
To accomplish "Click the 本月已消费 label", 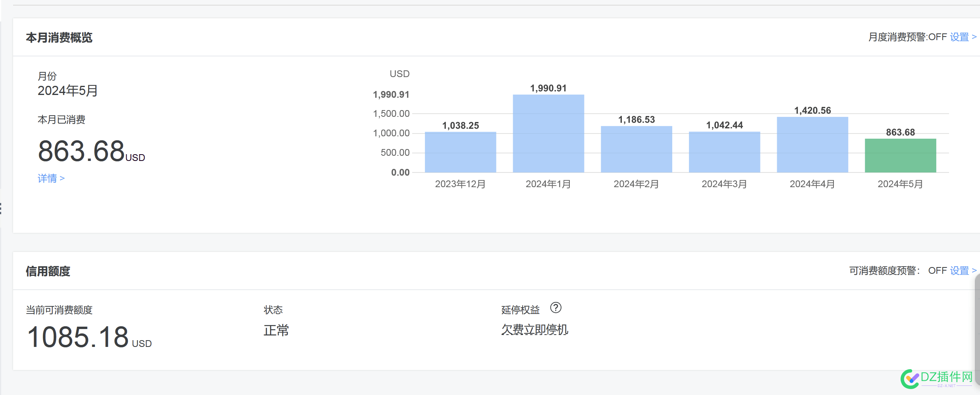I will (x=62, y=120).
